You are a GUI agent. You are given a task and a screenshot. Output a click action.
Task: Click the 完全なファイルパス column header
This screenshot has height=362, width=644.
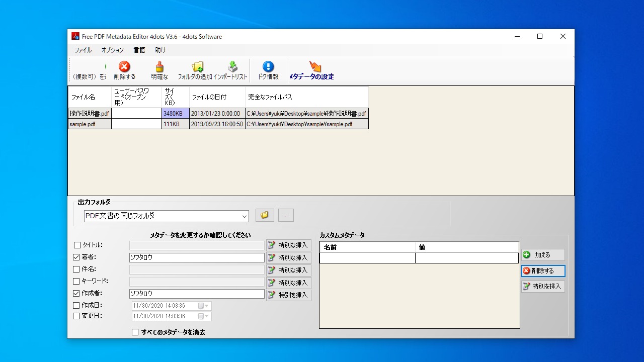307,97
